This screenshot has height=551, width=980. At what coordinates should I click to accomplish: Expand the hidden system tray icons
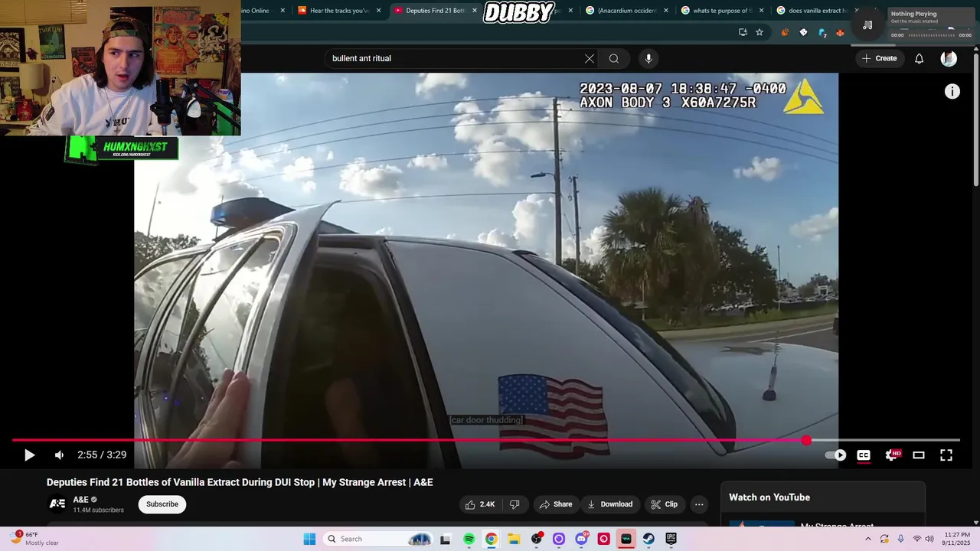click(867, 539)
